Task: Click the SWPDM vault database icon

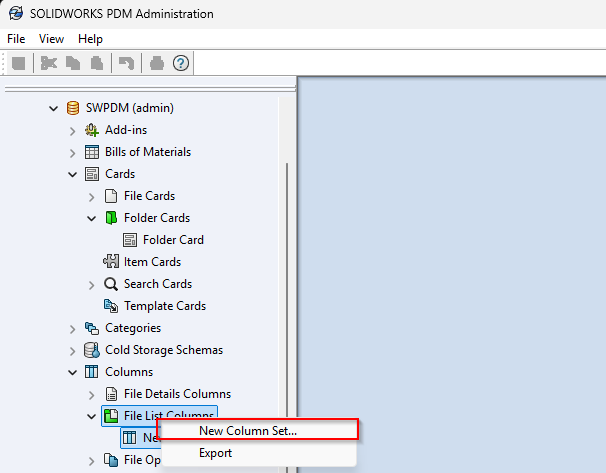Action: pyautogui.click(x=73, y=108)
